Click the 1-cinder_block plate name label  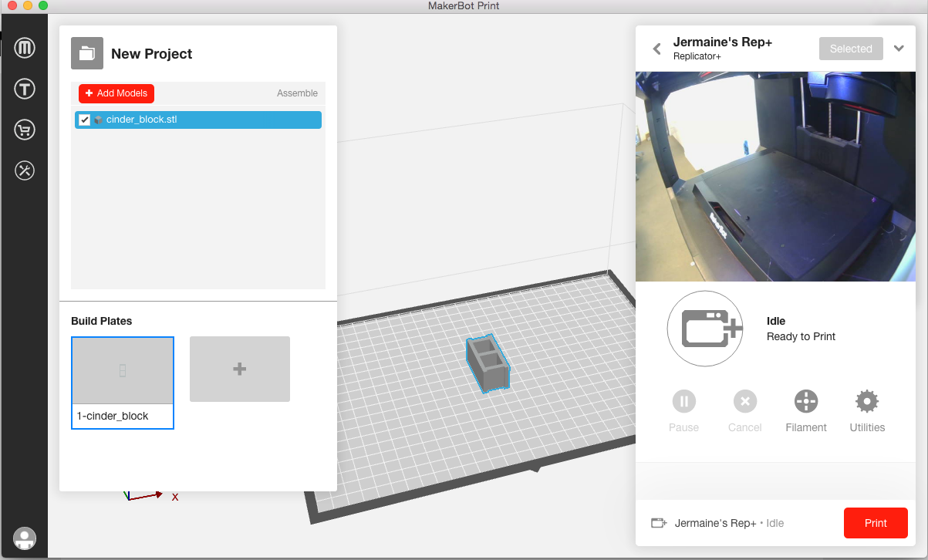[x=113, y=416]
